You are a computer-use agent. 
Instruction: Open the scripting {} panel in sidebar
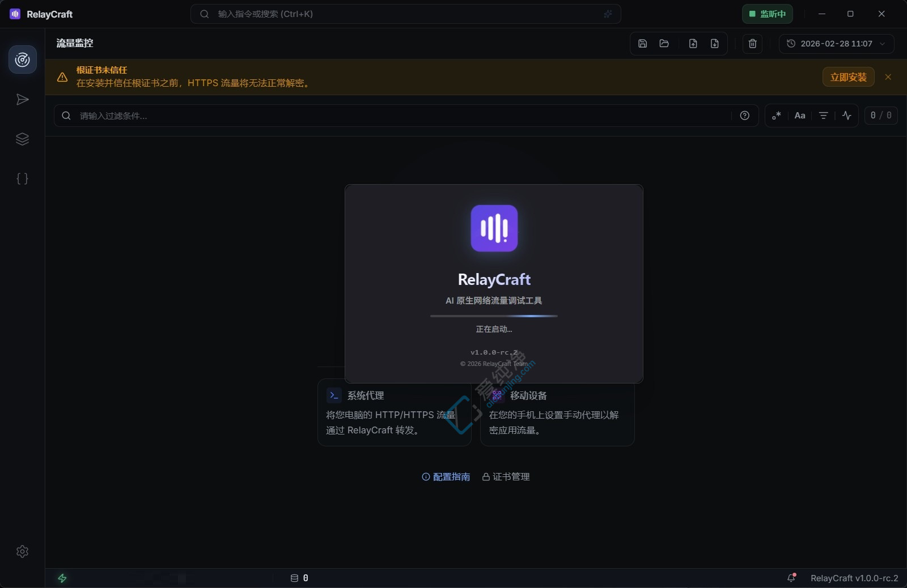pos(23,178)
